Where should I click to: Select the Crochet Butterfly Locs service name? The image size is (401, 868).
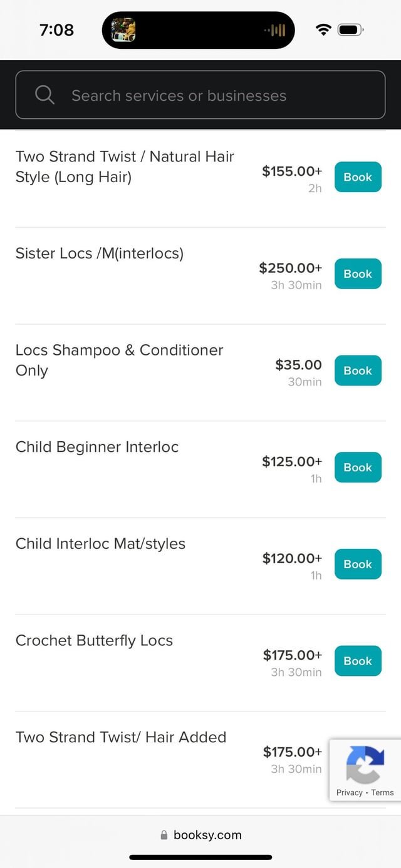coord(94,640)
